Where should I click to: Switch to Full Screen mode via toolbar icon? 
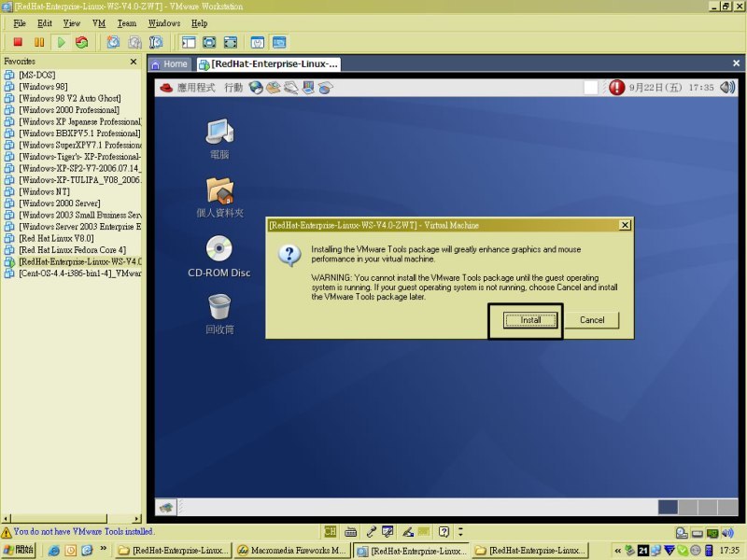[x=209, y=42]
